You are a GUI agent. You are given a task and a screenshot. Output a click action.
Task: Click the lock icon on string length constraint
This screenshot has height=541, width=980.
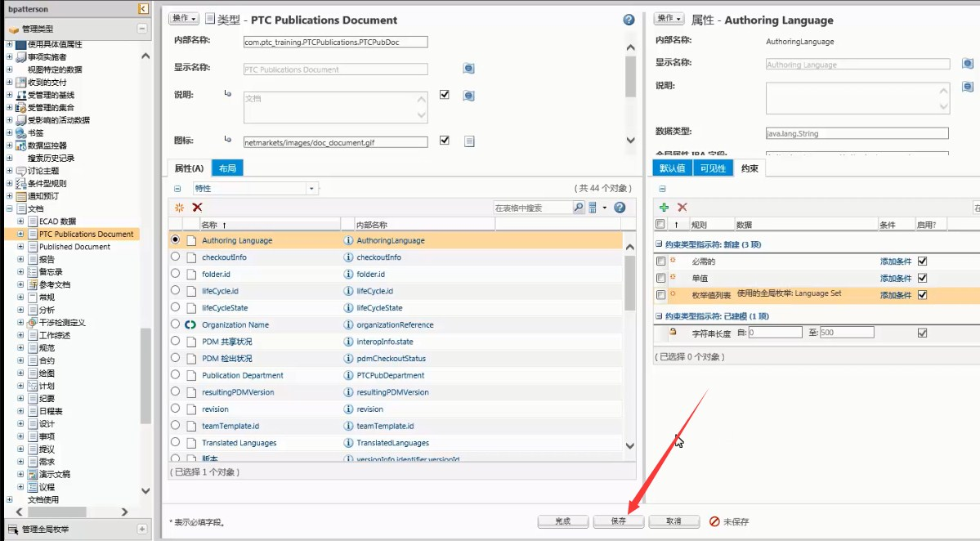coord(673,332)
